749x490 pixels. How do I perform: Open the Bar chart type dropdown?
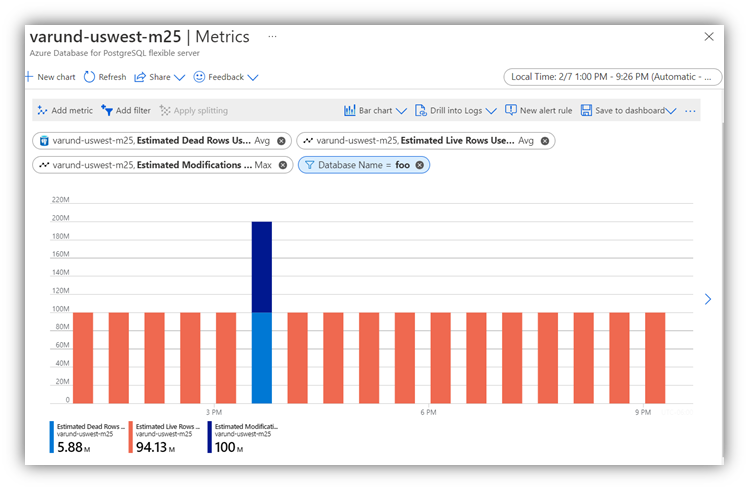pos(375,110)
